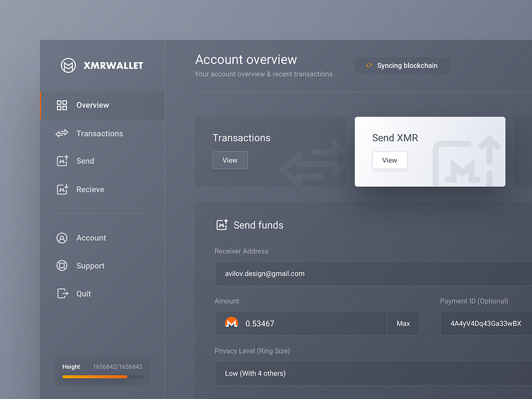Click the Recieve icon in the sidebar
The width and height of the screenshot is (532, 399).
pyautogui.click(x=61, y=189)
